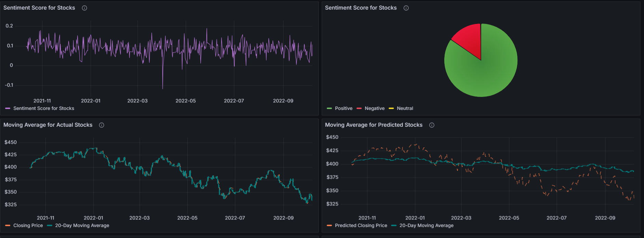Click info icon on sentiment line chart panel
Screen dimensions: 644x238
[x=84, y=8]
